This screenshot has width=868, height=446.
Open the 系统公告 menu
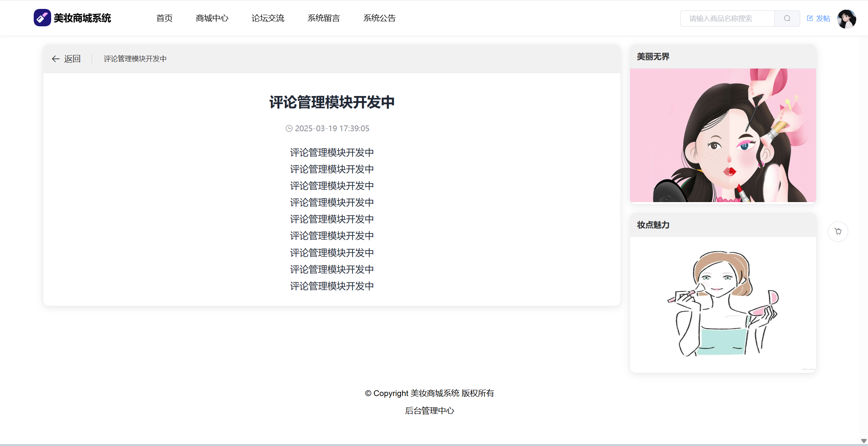pos(379,18)
